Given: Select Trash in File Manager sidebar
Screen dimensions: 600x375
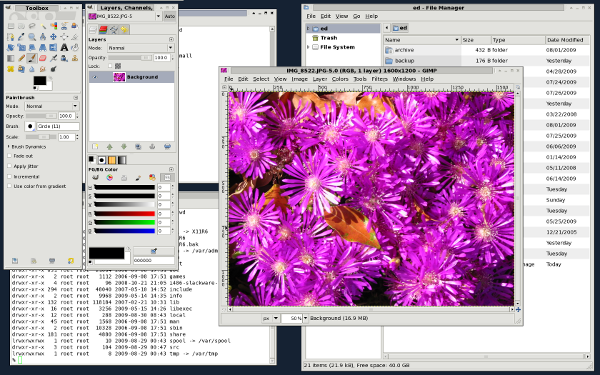Looking at the screenshot, I should click(x=329, y=38).
